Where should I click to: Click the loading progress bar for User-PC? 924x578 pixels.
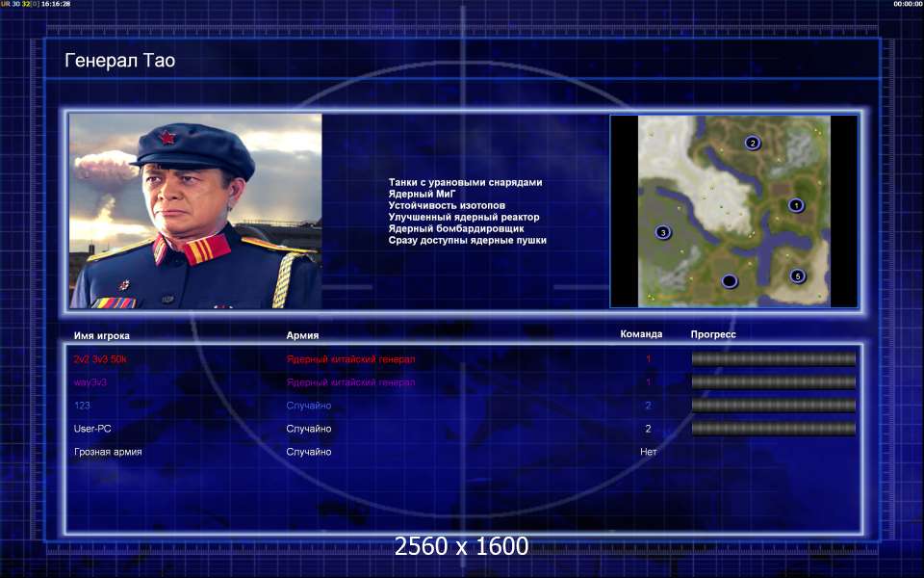pos(773,429)
